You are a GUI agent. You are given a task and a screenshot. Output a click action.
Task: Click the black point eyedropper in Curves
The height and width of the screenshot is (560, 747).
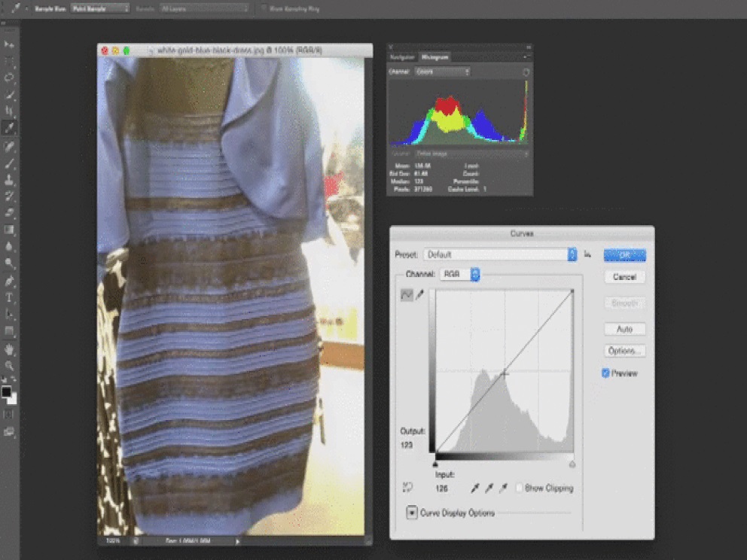point(475,488)
